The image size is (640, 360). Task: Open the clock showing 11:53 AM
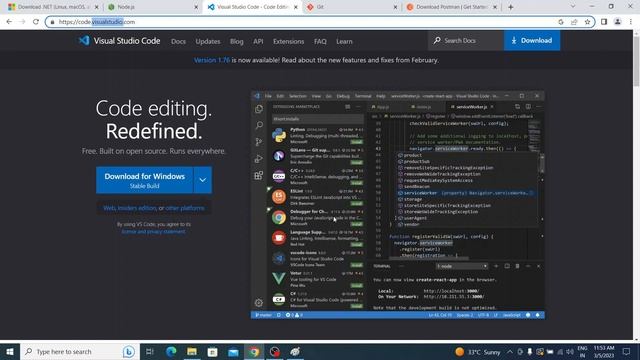click(604, 351)
